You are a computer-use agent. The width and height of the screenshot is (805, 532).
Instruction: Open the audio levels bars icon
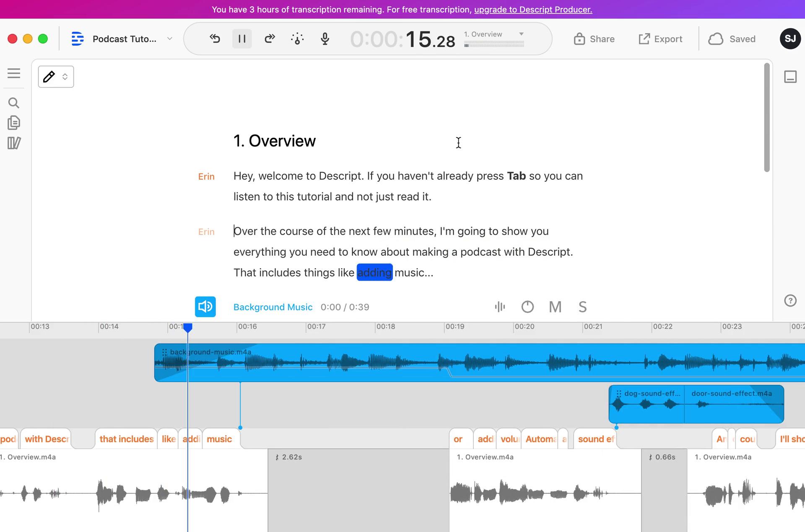tap(500, 307)
